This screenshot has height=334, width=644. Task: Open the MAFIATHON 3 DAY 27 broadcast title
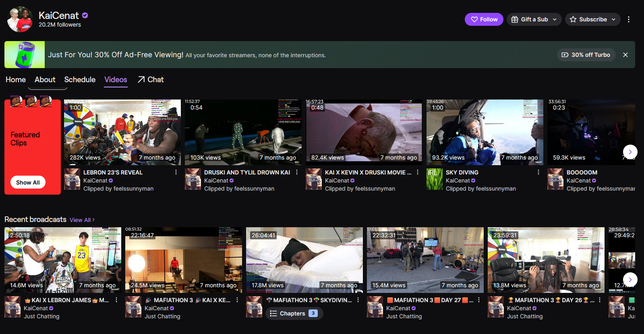click(x=430, y=300)
